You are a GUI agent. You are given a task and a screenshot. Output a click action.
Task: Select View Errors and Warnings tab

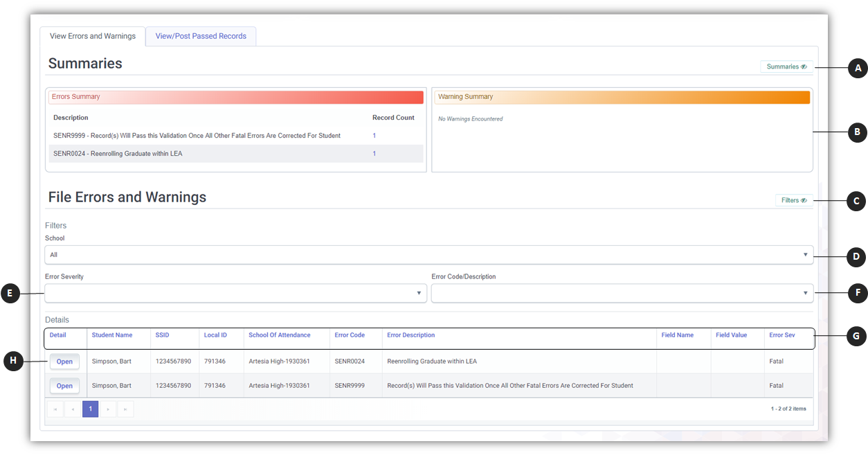click(x=93, y=36)
